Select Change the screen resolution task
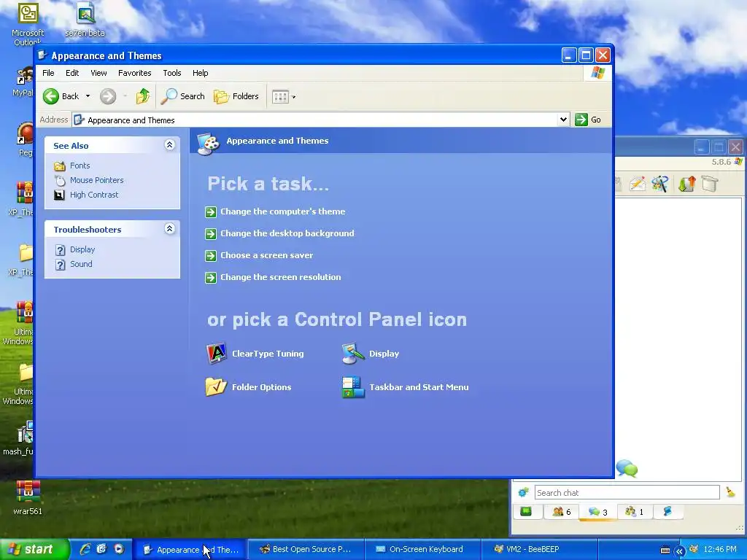 [273, 277]
